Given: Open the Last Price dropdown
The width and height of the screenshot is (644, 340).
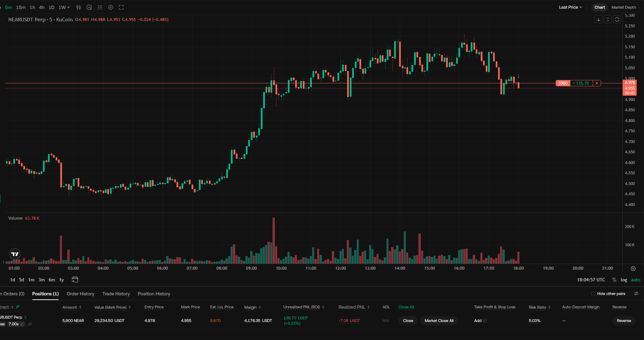Looking at the screenshot, I should [570, 7].
